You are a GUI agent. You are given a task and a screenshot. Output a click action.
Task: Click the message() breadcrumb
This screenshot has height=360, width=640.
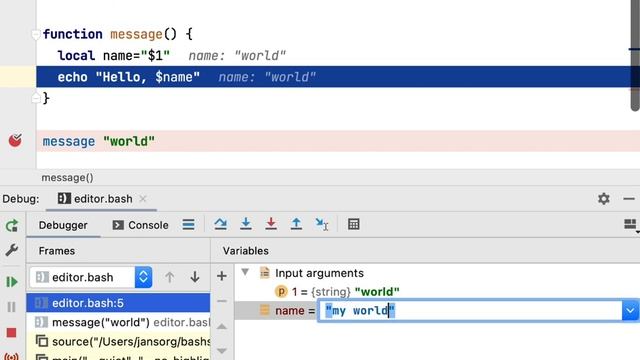tap(67, 178)
